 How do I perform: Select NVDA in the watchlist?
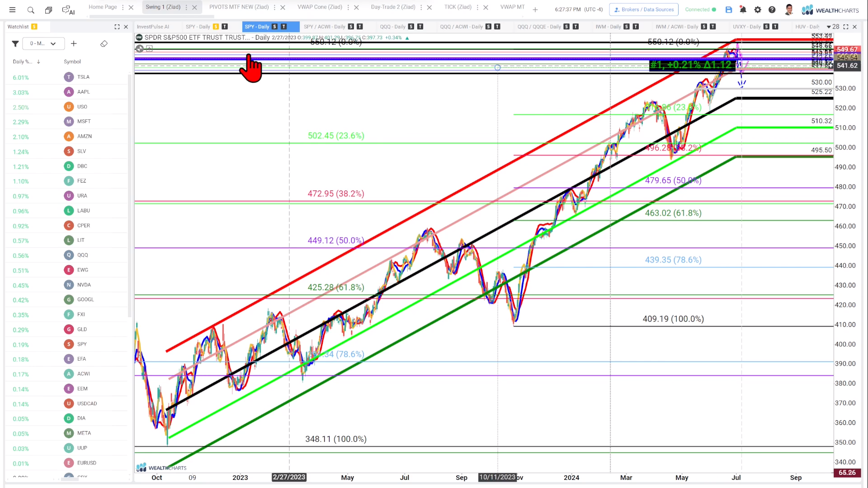pos(66,285)
